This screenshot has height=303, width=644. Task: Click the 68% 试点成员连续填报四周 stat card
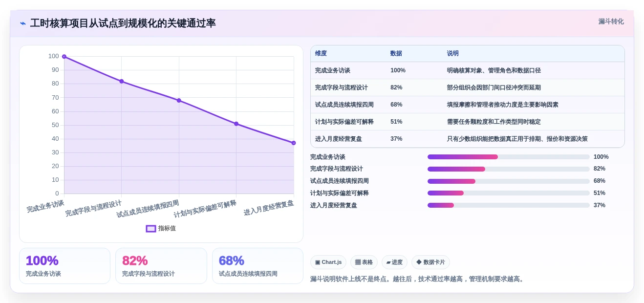pos(258,266)
